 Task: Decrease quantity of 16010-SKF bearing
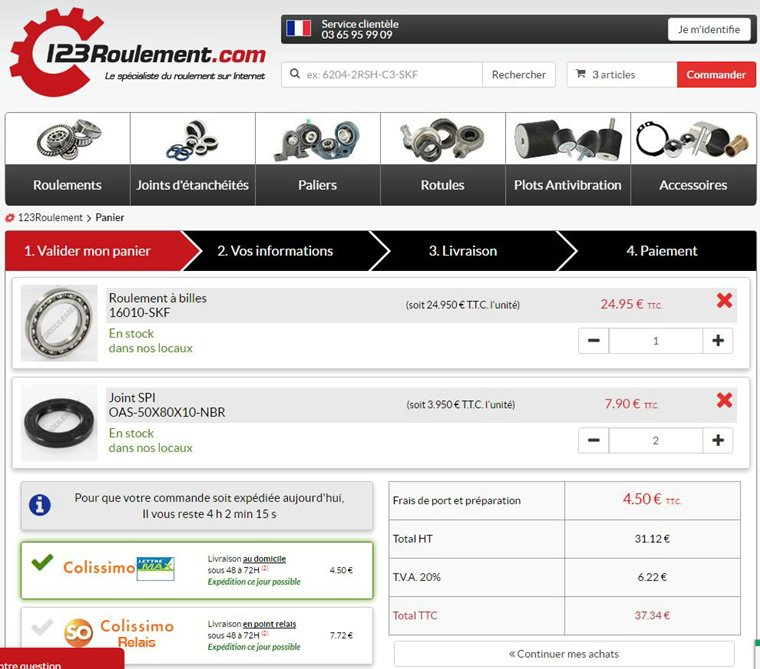coord(594,341)
